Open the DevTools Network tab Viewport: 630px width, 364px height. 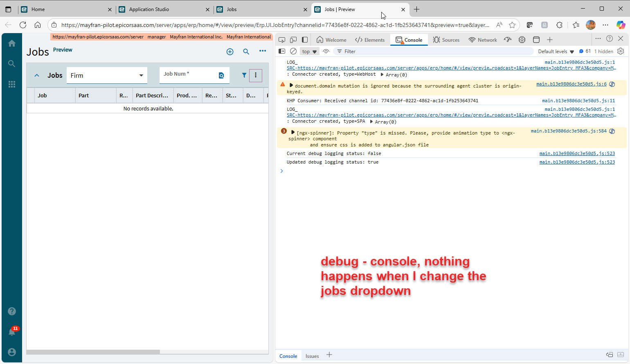(x=483, y=40)
